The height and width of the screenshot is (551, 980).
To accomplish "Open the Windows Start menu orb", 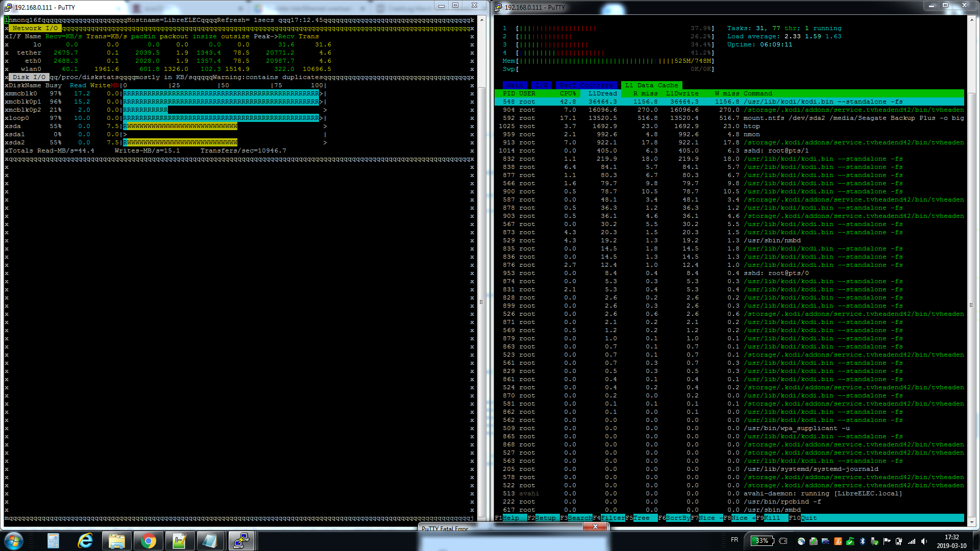I will [x=14, y=541].
